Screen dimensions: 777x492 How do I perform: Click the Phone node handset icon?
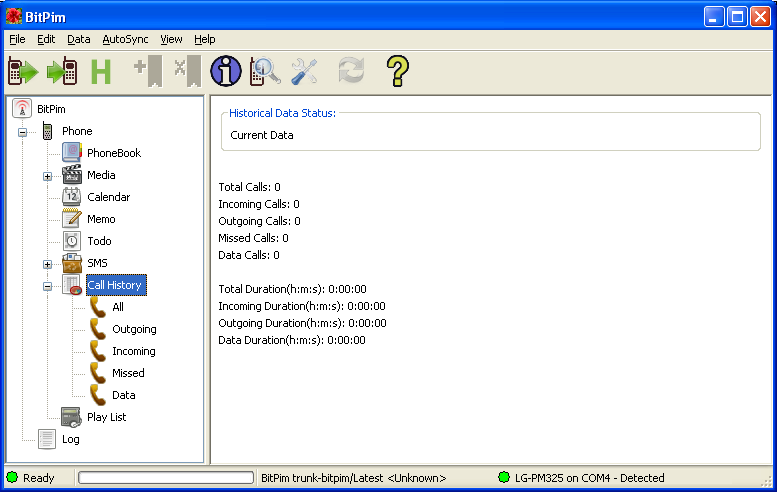[x=48, y=131]
